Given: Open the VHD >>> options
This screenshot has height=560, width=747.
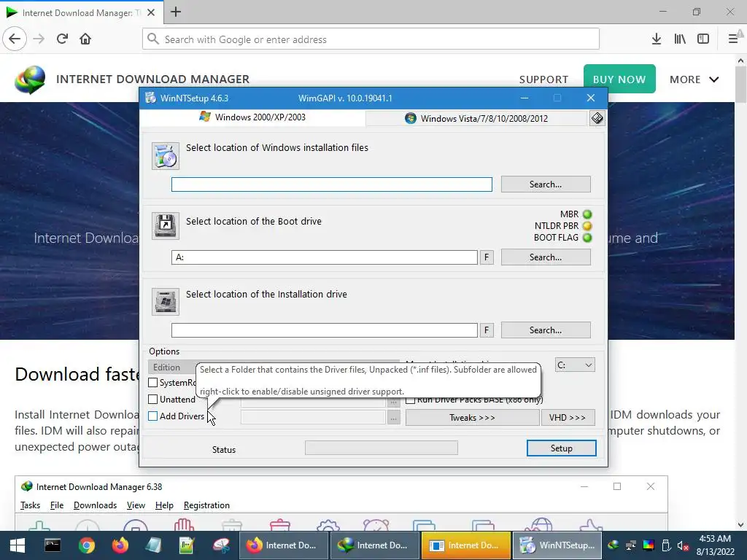Looking at the screenshot, I should click(x=568, y=418).
